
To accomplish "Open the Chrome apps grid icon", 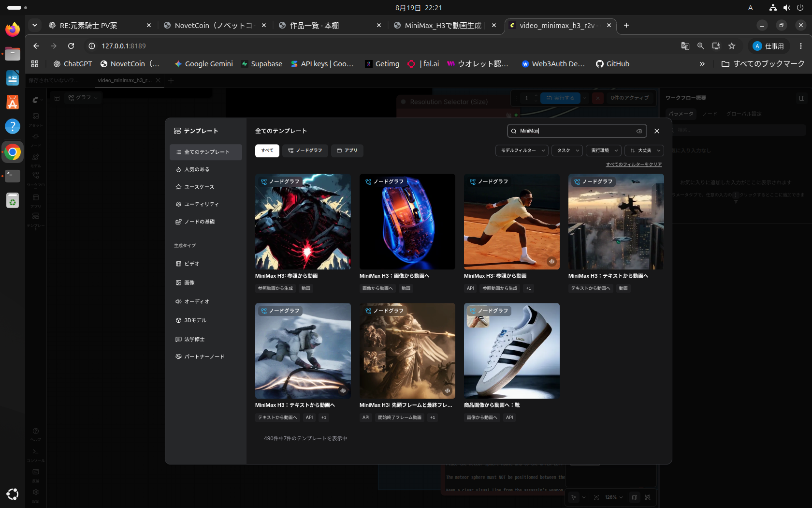I will coord(35,64).
